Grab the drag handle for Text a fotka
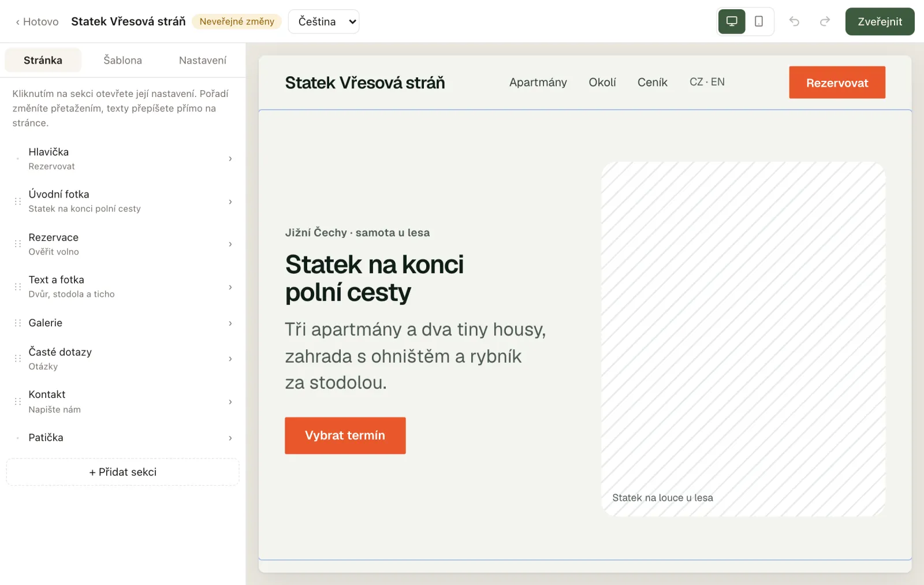924x585 pixels. [x=18, y=287]
